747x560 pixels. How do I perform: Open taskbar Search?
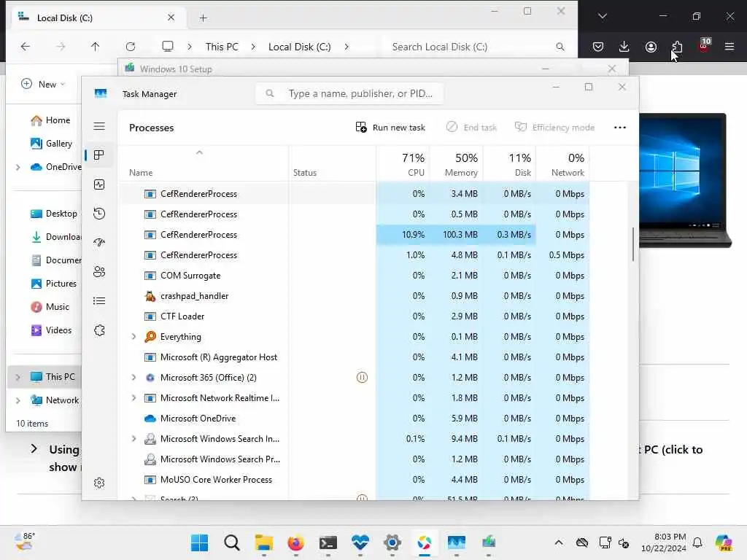[x=231, y=542]
